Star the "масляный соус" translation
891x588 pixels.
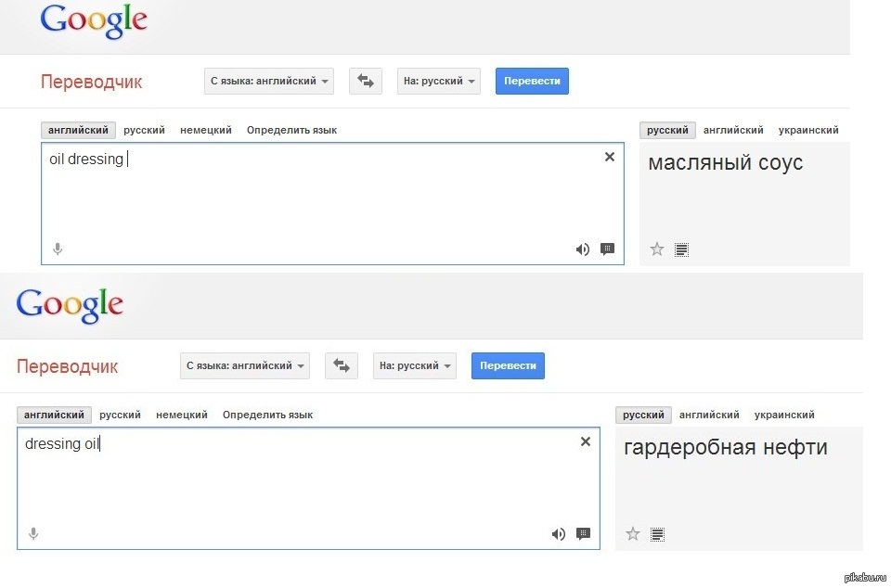pyautogui.click(x=657, y=249)
